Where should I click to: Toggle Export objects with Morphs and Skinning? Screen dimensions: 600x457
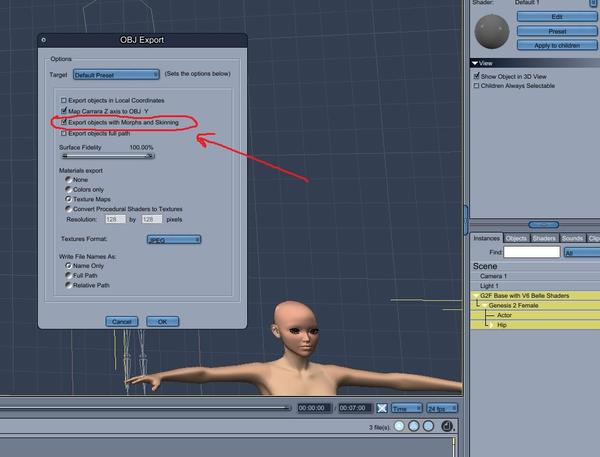tap(64, 122)
